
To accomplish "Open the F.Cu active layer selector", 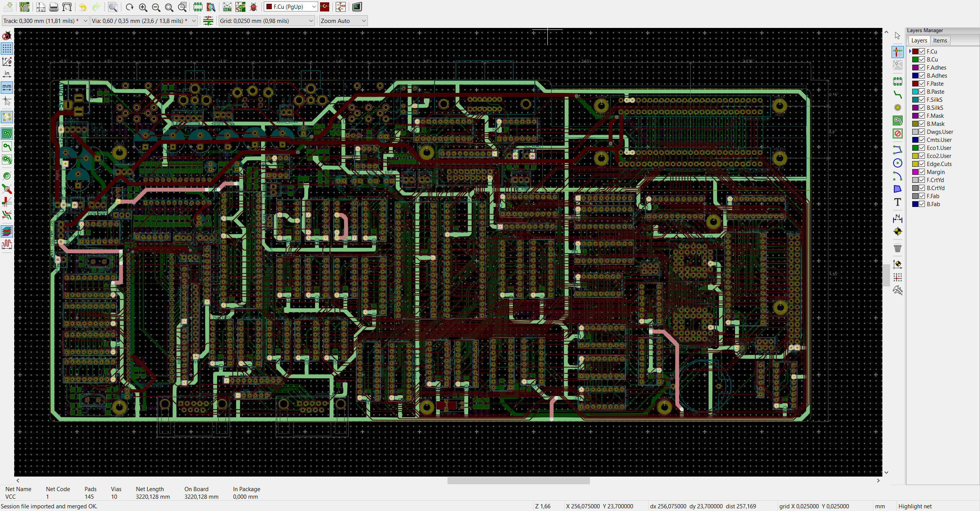I will (291, 7).
